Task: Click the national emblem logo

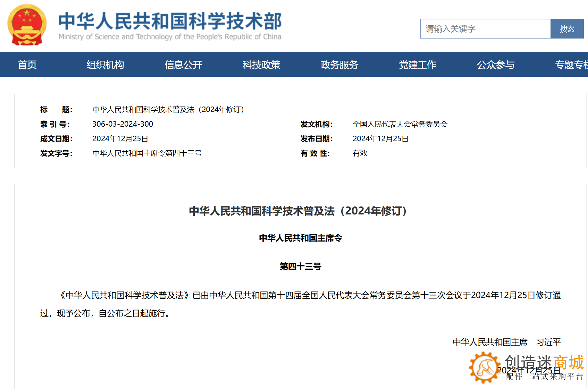Action: click(x=27, y=25)
